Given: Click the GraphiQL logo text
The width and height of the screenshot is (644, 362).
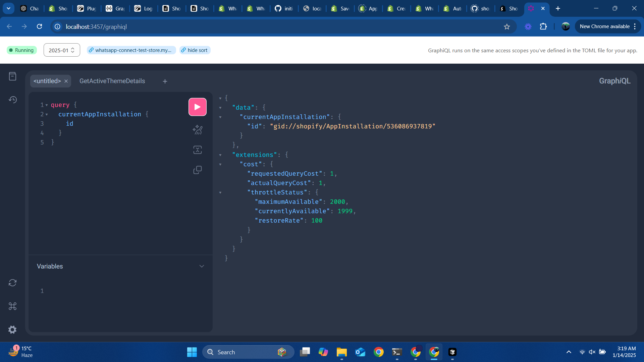Looking at the screenshot, I should point(614,81).
